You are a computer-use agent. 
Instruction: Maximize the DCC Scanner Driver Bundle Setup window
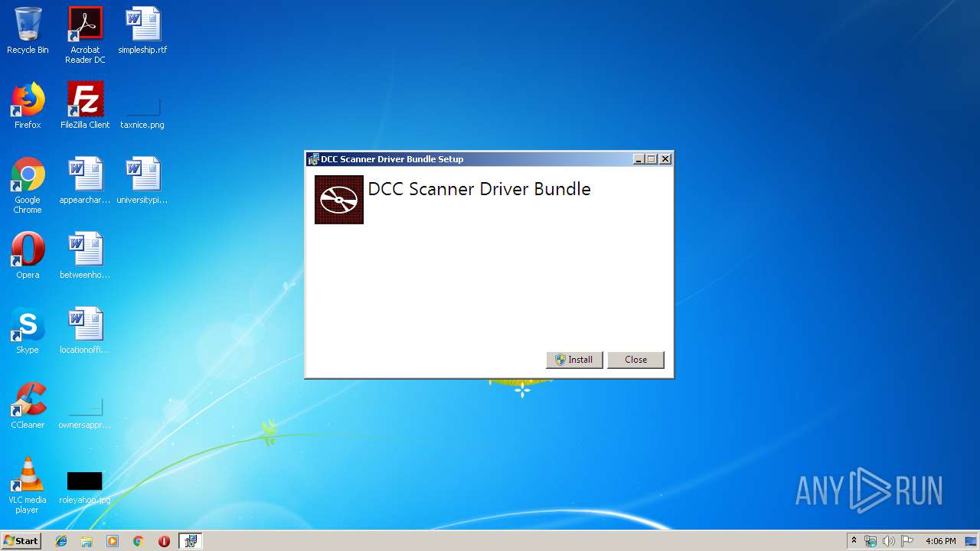click(652, 159)
